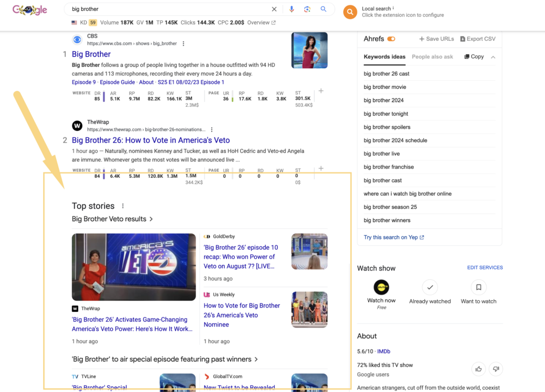Screen dimensions: 545x392
Task: Copy the keyword ideas list
Action: 474,57
